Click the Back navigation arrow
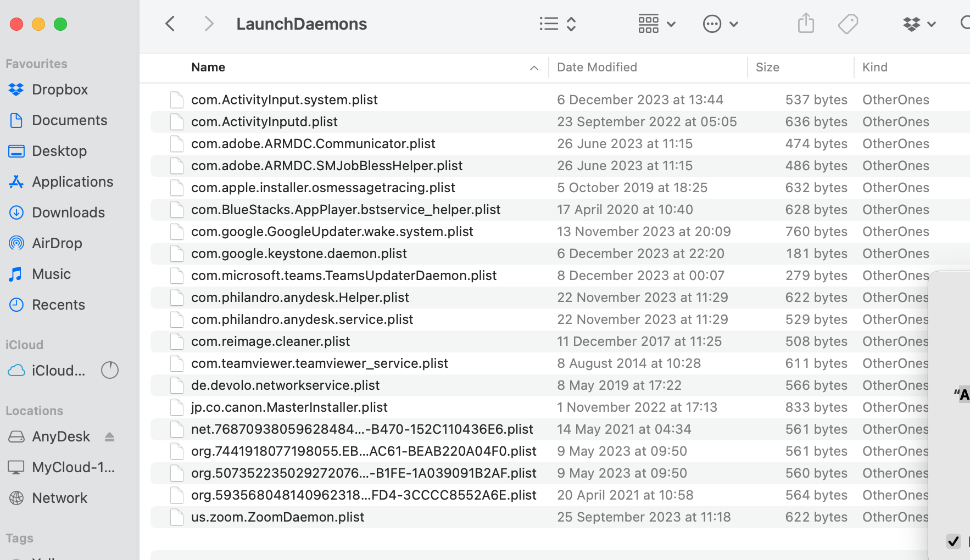The height and width of the screenshot is (560, 970). pos(170,24)
